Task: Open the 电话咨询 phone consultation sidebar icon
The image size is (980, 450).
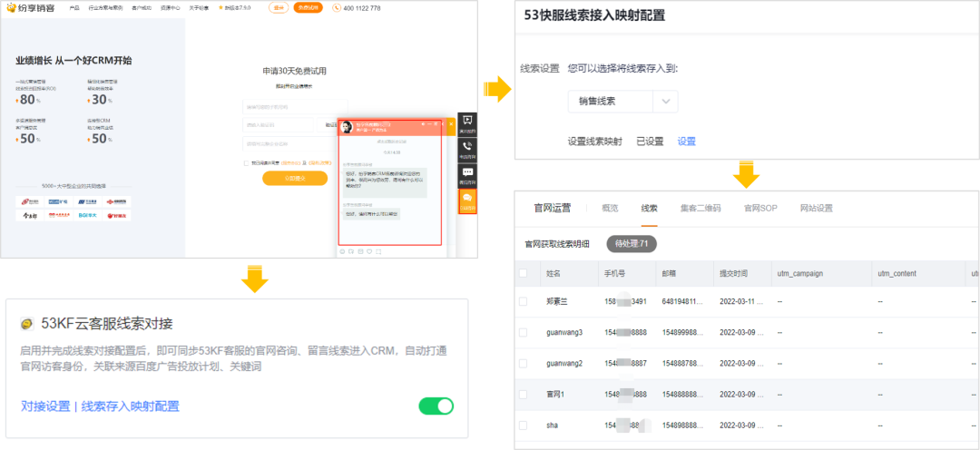Action: 467,150
